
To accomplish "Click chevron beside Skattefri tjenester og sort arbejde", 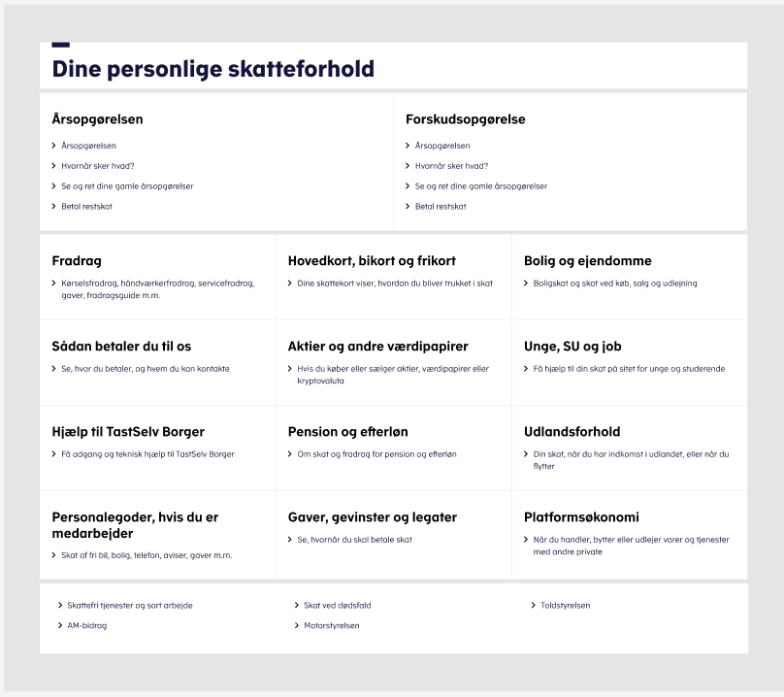I will point(59,606).
